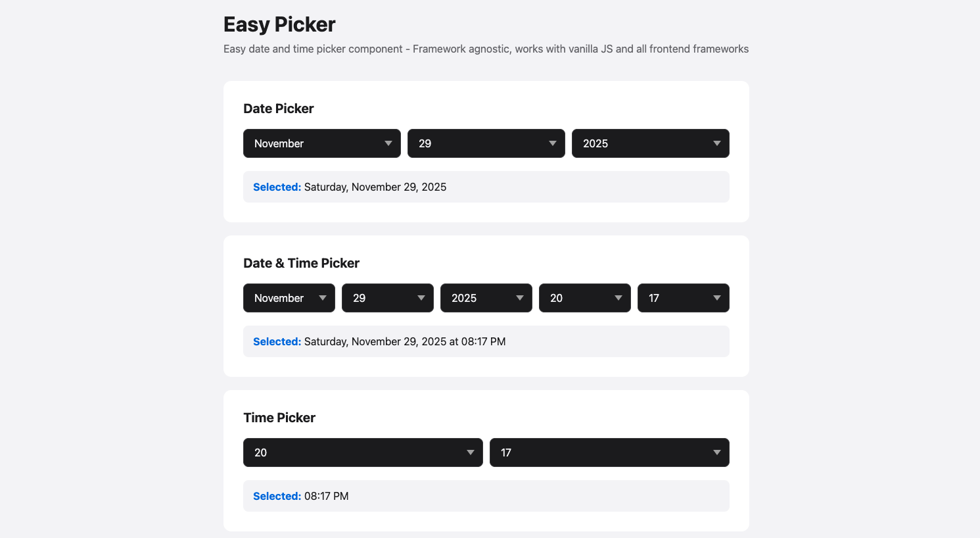The width and height of the screenshot is (980, 538).
Task: Click the blue Selected label in Time Picker
Action: [x=277, y=496]
